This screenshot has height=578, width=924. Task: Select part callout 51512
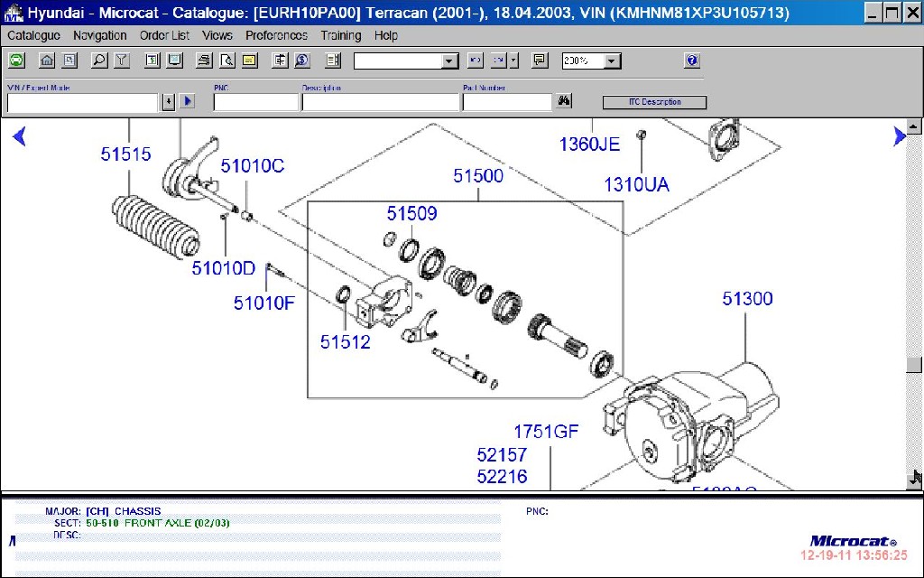346,342
